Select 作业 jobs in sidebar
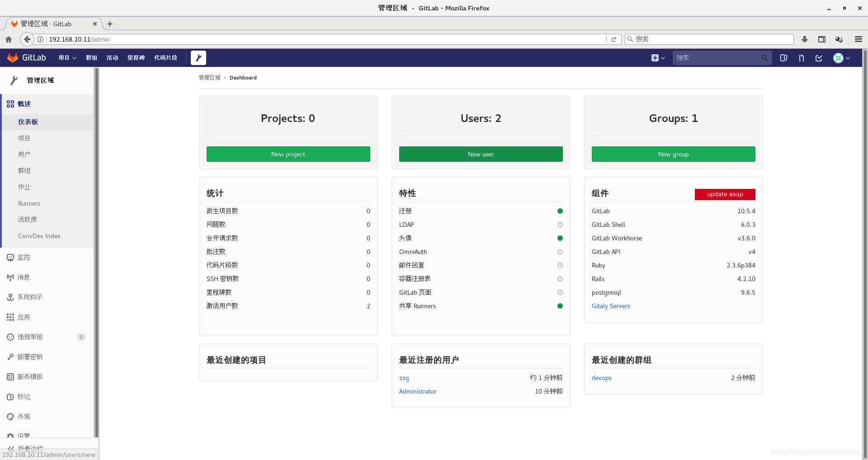 47,187
